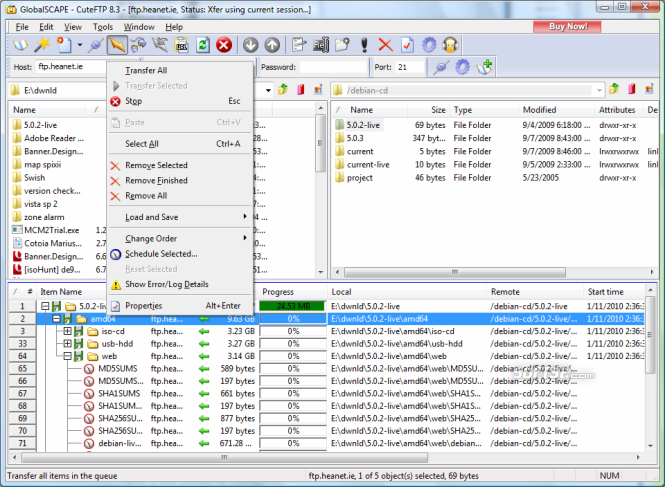Click the remote pane horizontal scrollbar
This screenshot has width=665, height=487.
point(455,272)
